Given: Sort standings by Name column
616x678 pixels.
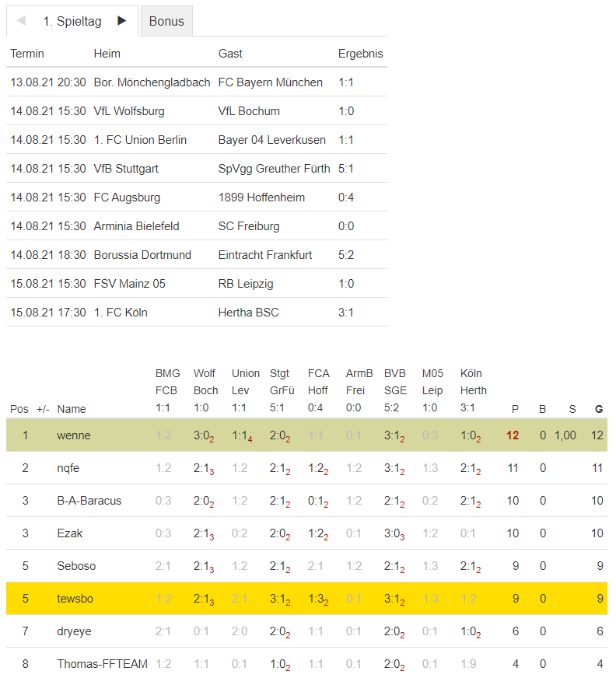Looking at the screenshot, I should 72,409.
